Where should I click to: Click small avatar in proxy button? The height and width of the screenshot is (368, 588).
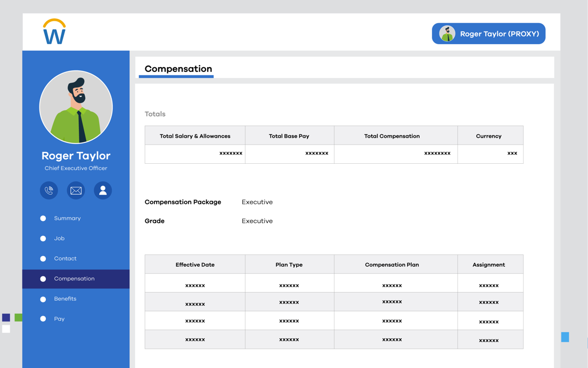coord(447,34)
